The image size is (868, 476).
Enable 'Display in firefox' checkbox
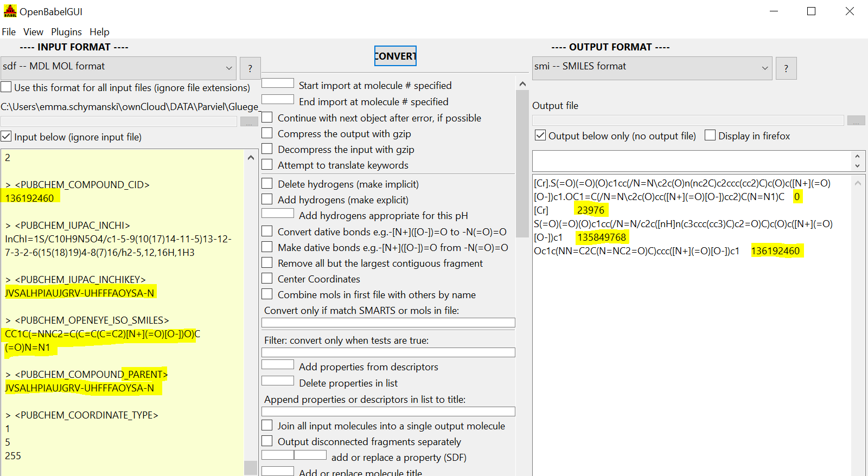[710, 135]
